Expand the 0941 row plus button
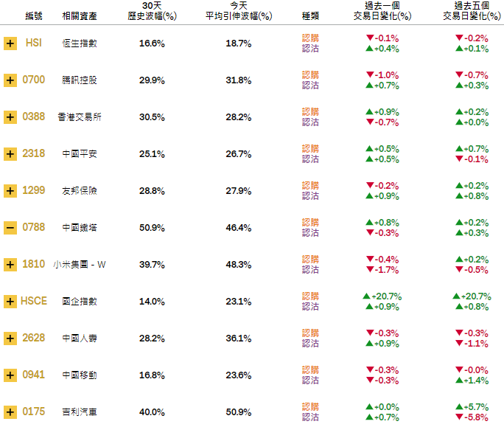Screen dimensions: 504x427 (10, 375)
